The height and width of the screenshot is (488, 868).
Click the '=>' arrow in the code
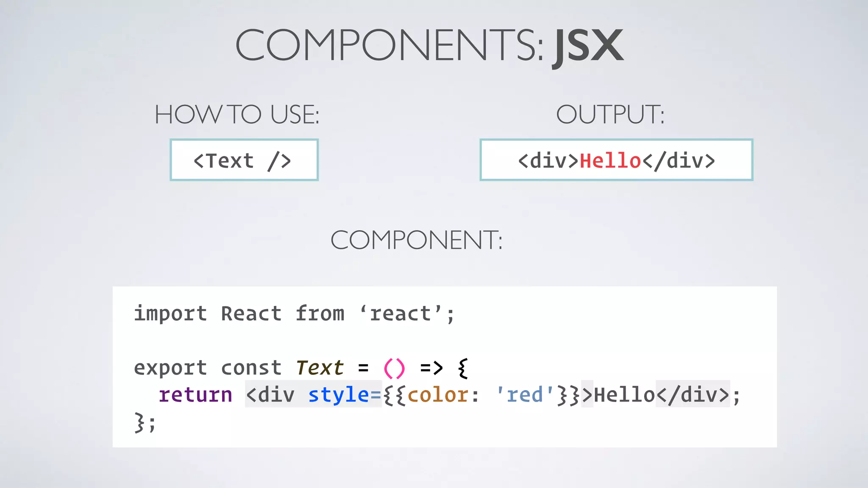431,368
